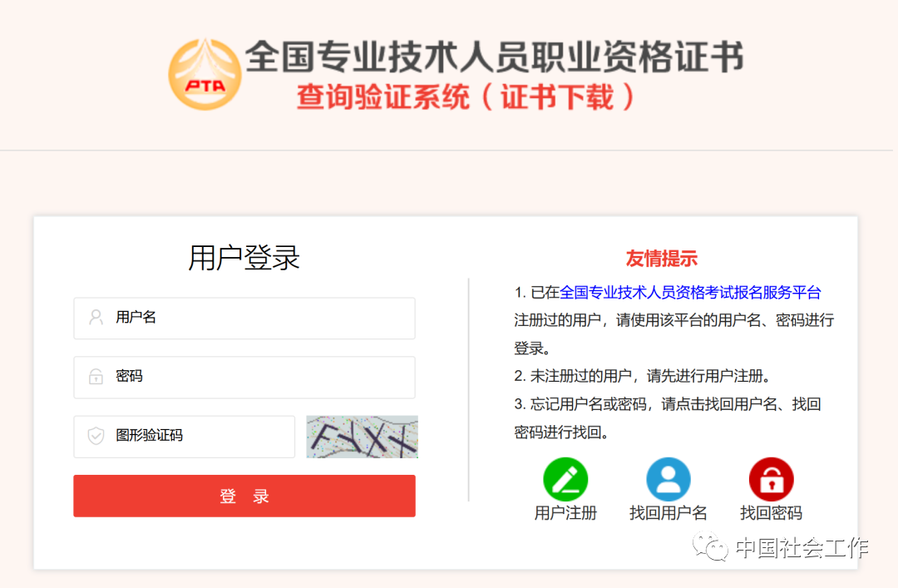The height and width of the screenshot is (588, 898).
Task: Click the red 找回密码 lock icon
Action: (772, 479)
